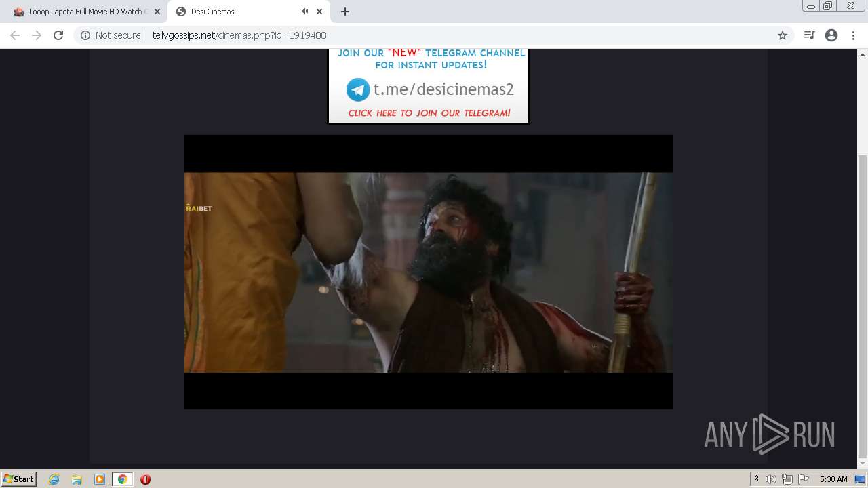The height and width of the screenshot is (488, 868).
Task: Open network status tray icon
Action: click(x=787, y=479)
